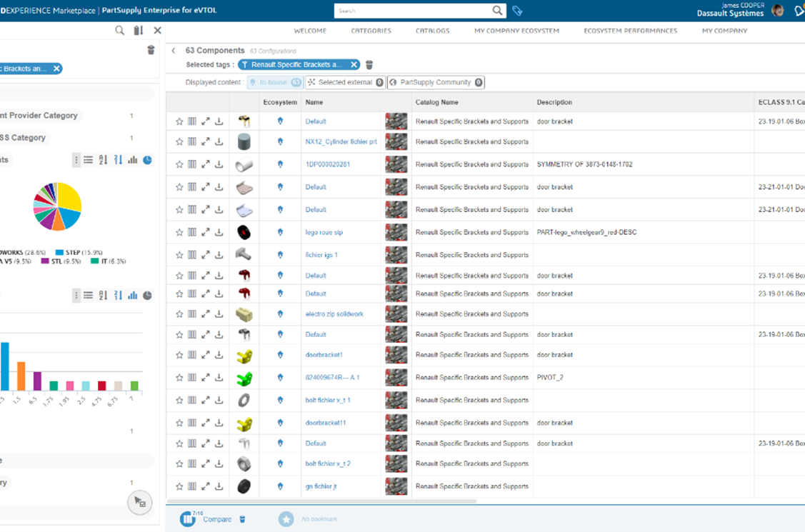805x532 pixels.
Task: Add fichier igs 1 to compare
Action: (x=192, y=255)
